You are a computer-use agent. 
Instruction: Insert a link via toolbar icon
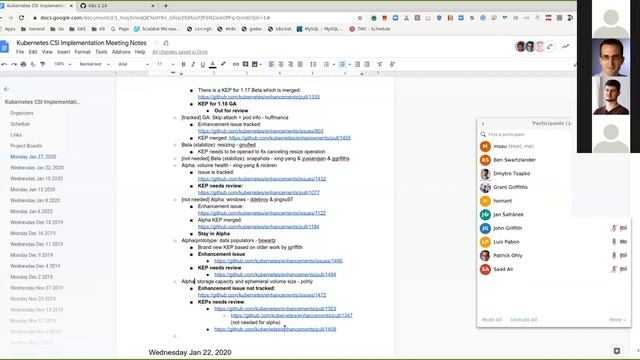point(236,64)
